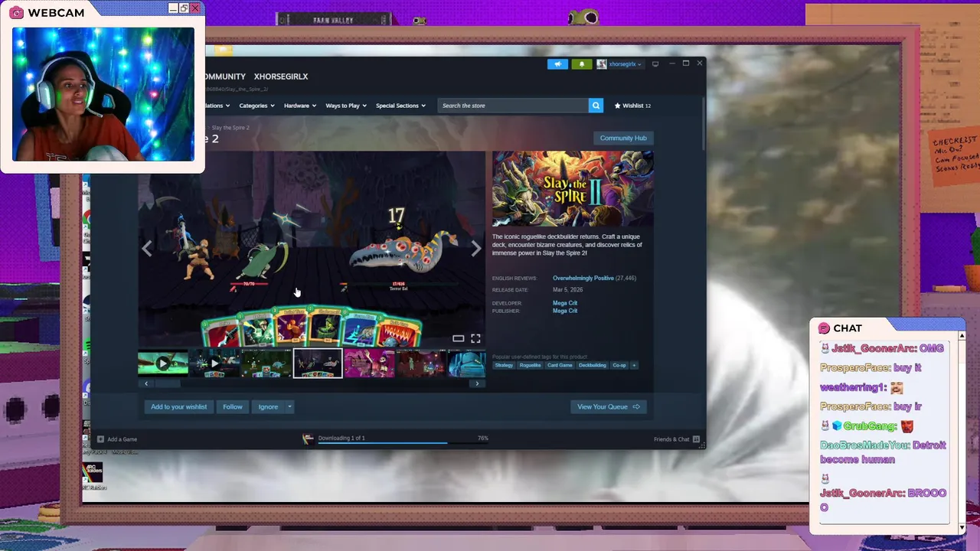Image resolution: width=980 pixels, height=551 pixels.
Task: Expand the Categories store menu
Action: pos(256,106)
